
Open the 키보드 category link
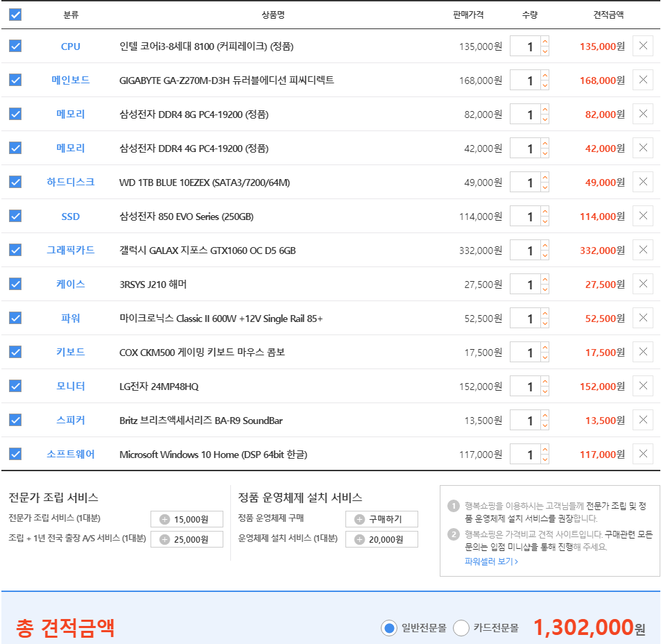pos(70,352)
